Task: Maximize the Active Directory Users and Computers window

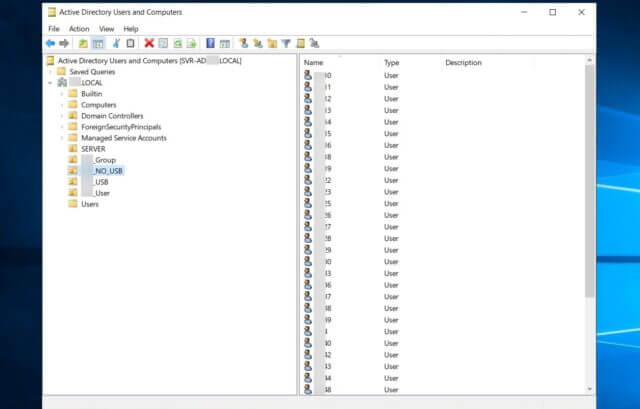Action: coord(553,12)
